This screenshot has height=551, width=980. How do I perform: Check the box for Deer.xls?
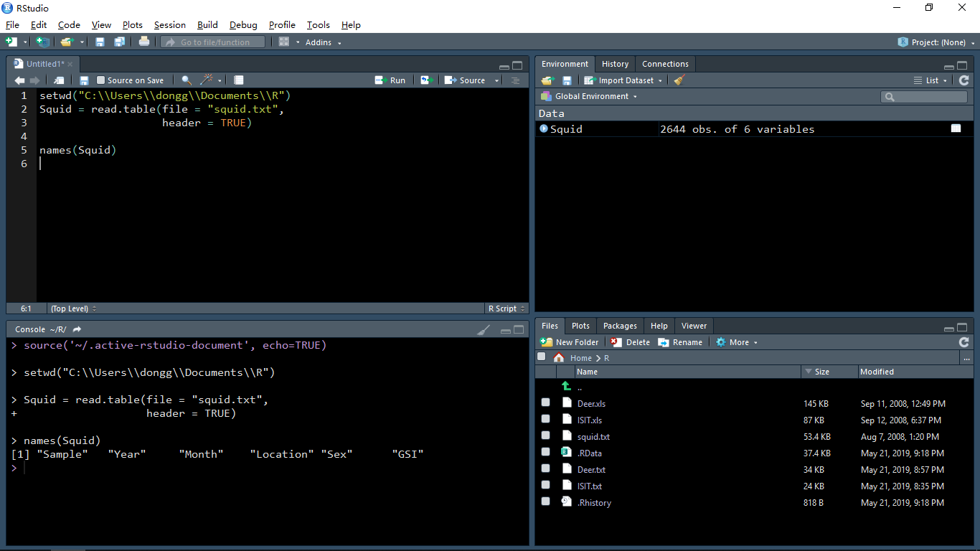coord(546,403)
